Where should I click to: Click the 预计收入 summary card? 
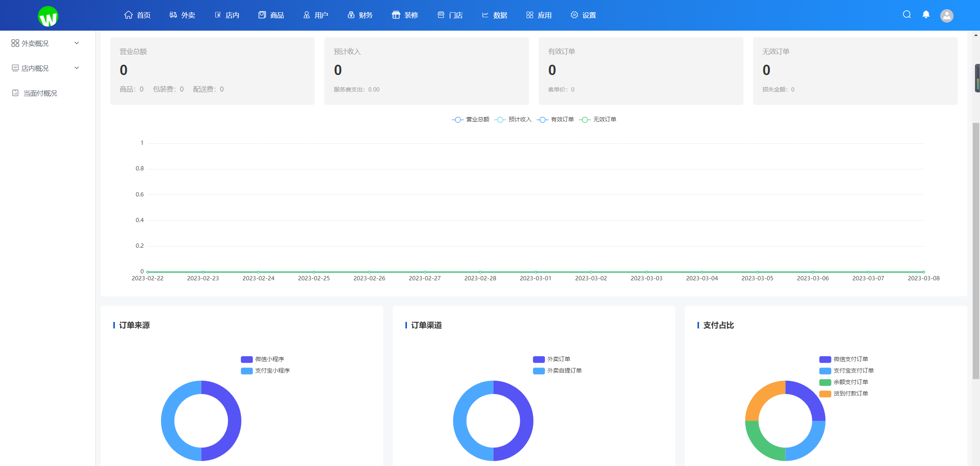pos(426,71)
